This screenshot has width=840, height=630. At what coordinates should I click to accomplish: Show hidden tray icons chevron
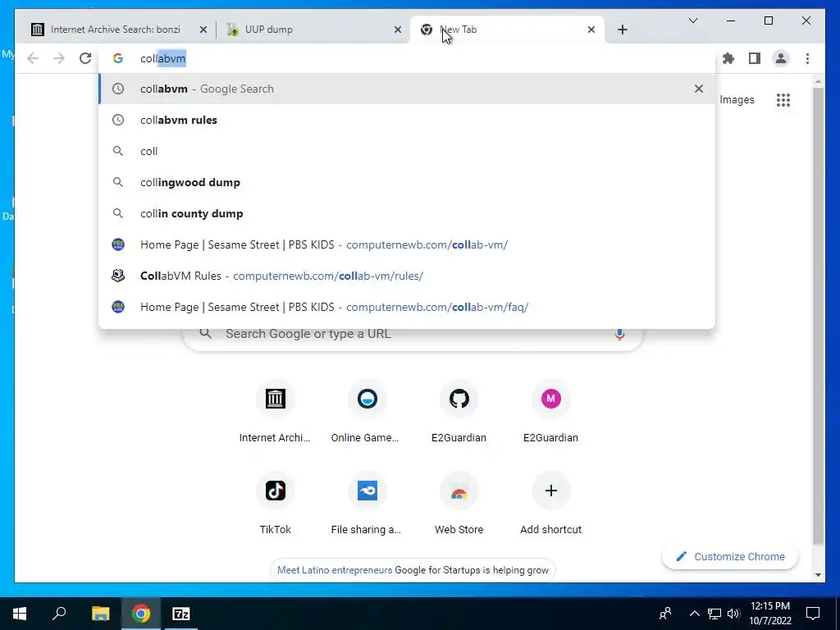click(x=694, y=614)
